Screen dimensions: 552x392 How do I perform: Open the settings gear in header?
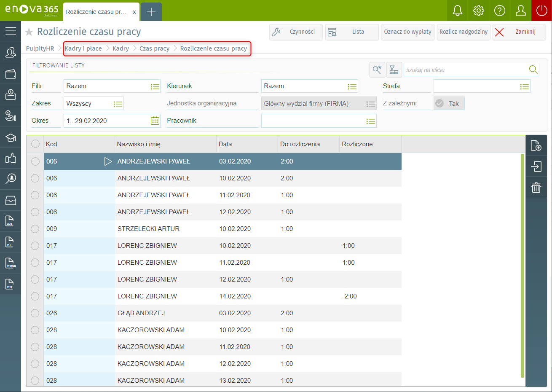tap(478, 11)
